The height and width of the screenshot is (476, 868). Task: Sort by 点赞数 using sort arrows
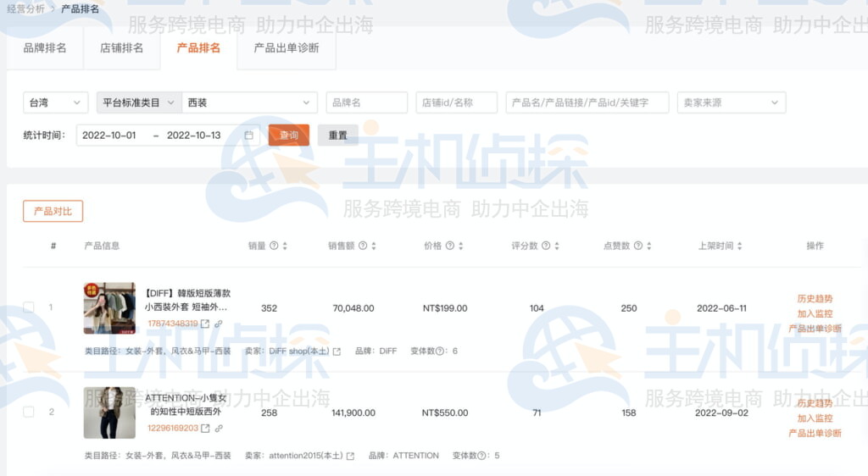tap(649, 246)
